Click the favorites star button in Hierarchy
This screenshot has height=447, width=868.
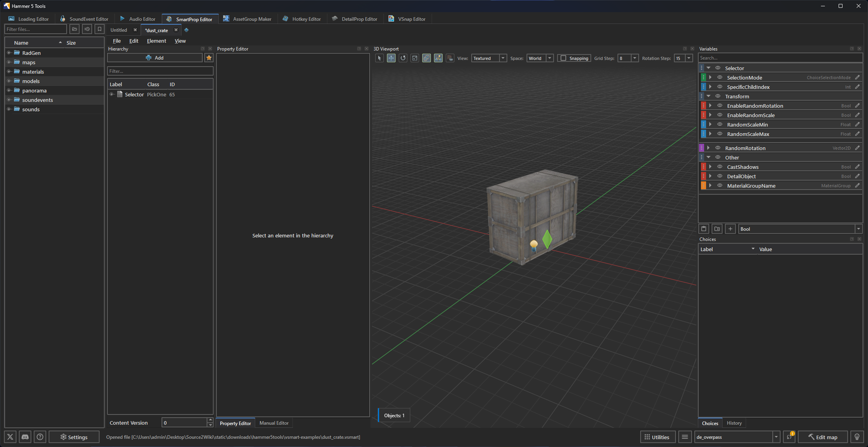(209, 58)
